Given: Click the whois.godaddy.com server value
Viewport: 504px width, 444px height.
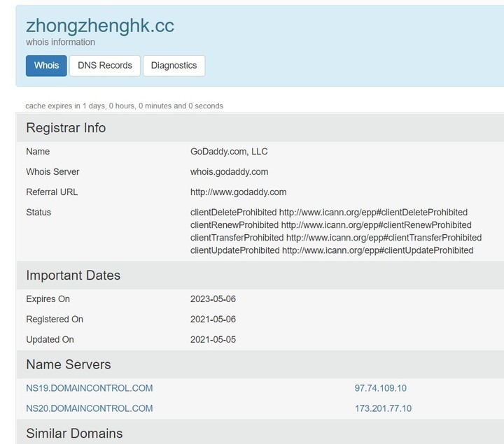Looking at the screenshot, I should [x=229, y=172].
